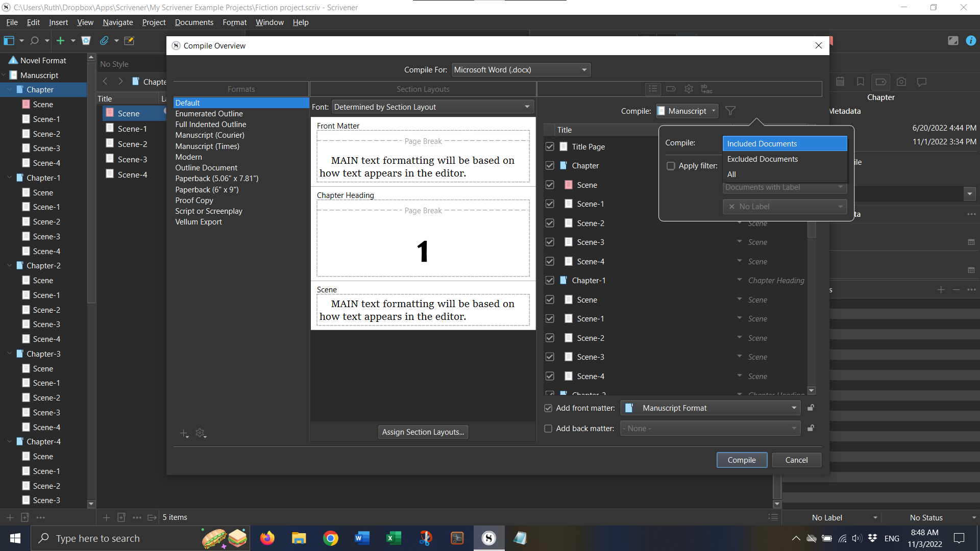Close the Compile Overview dialog

tap(819, 46)
